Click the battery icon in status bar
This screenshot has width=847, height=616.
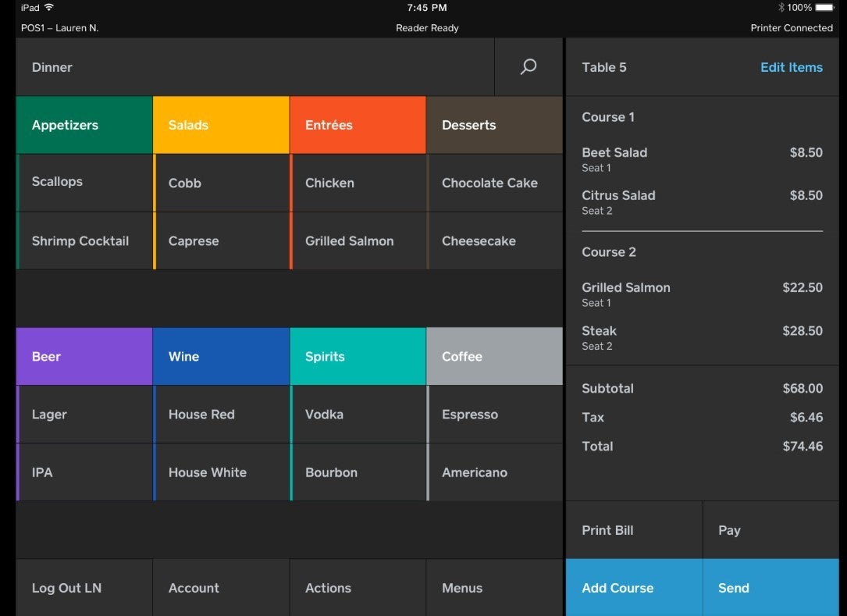(824, 8)
